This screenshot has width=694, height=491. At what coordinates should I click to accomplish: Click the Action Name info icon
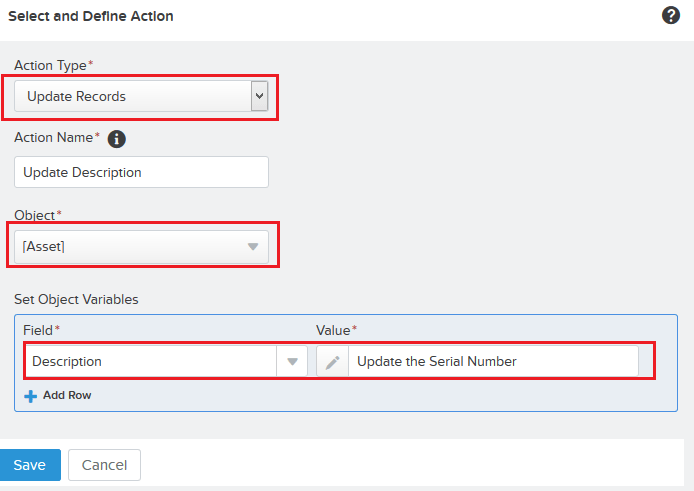pos(116,139)
